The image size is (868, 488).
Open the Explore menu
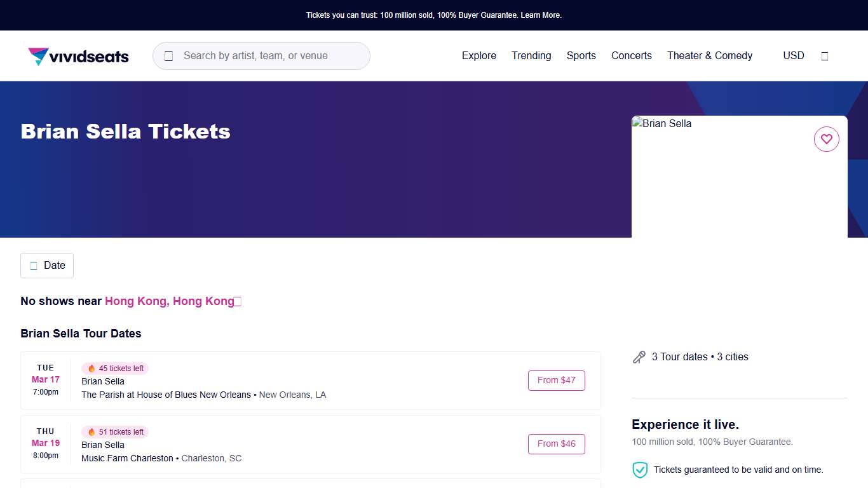coord(478,56)
